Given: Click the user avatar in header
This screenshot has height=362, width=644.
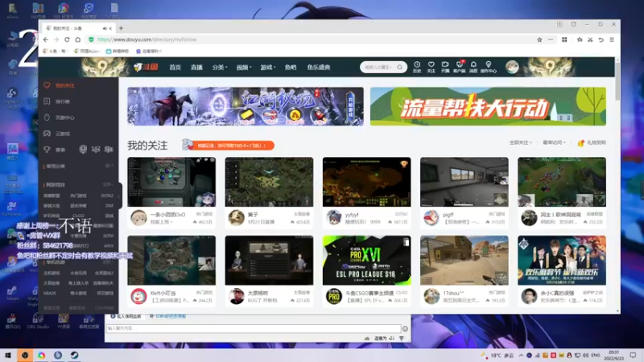Looking at the screenshot, I should point(512,67).
